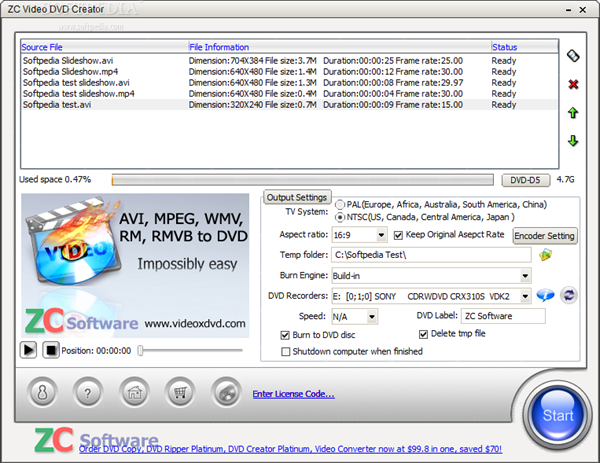This screenshot has height=463, width=600.
Task: Enable Shutdown computer when finished
Action: [x=285, y=351]
